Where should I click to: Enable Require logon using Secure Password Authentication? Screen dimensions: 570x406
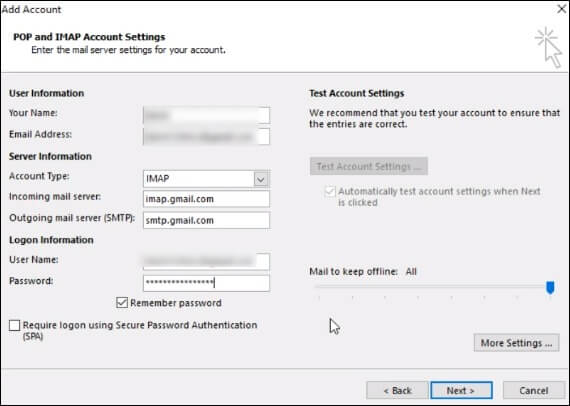(x=15, y=325)
